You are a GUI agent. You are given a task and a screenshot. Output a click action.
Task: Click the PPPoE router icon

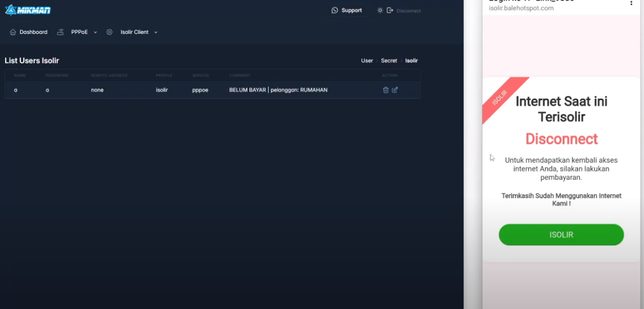tap(61, 32)
